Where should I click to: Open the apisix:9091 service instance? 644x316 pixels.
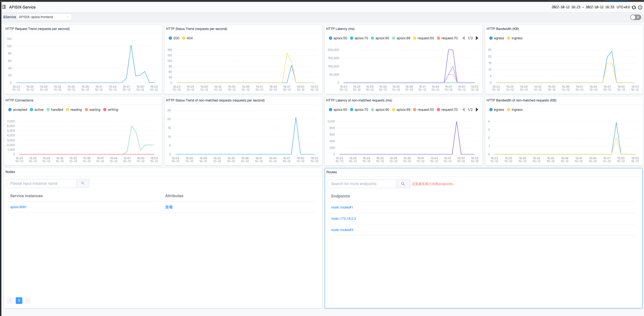[x=18, y=207]
